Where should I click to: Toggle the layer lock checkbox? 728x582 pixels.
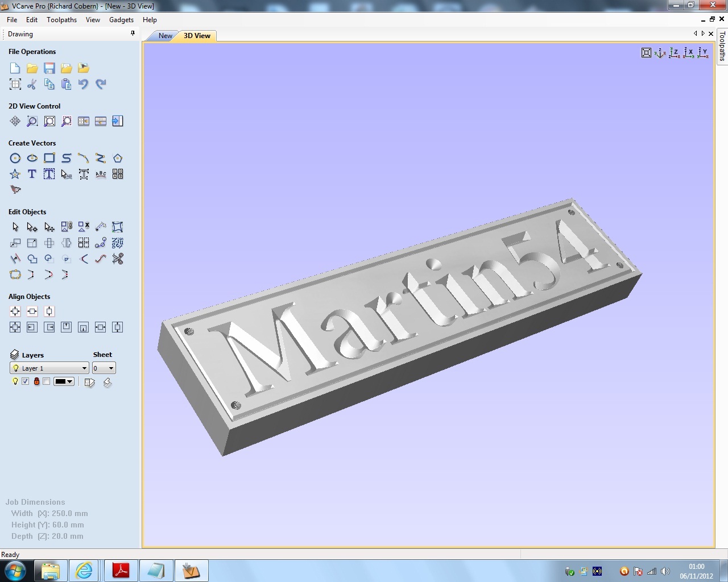click(x=46, y=381)
